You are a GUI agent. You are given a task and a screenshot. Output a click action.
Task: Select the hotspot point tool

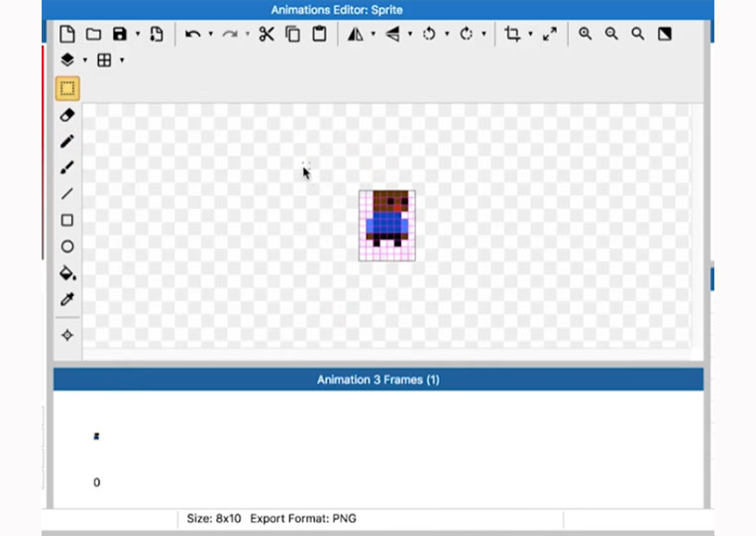point(67,335)
